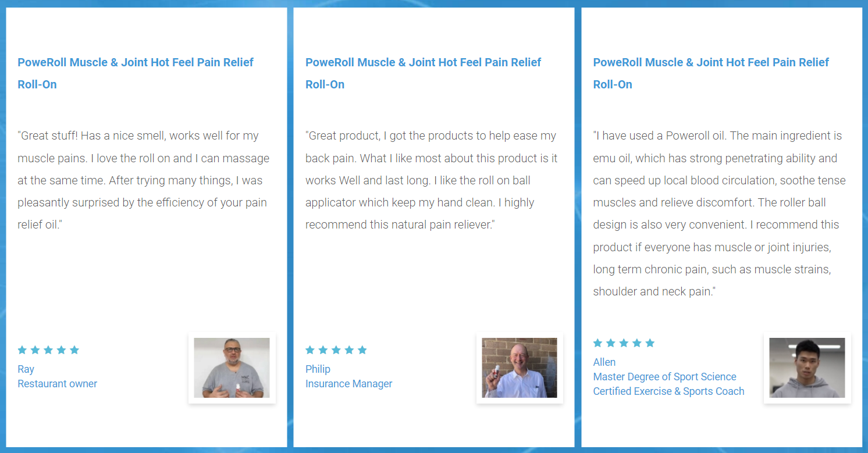Click the reviewer name Ray
This screenshot has width=868, height=453.
coord(26,369)
